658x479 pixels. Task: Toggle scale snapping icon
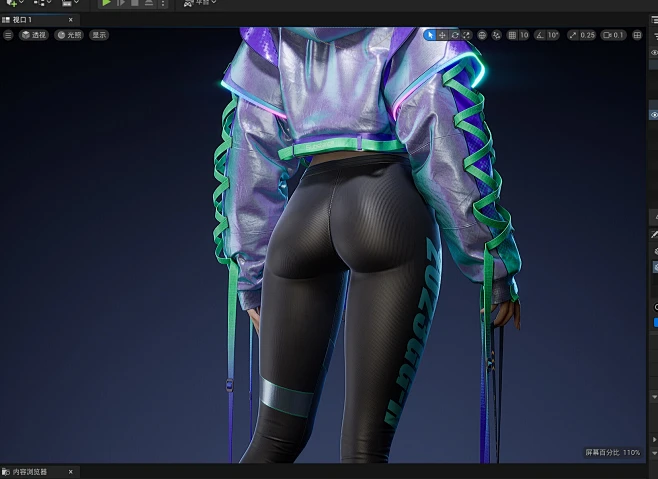(573, 35)
